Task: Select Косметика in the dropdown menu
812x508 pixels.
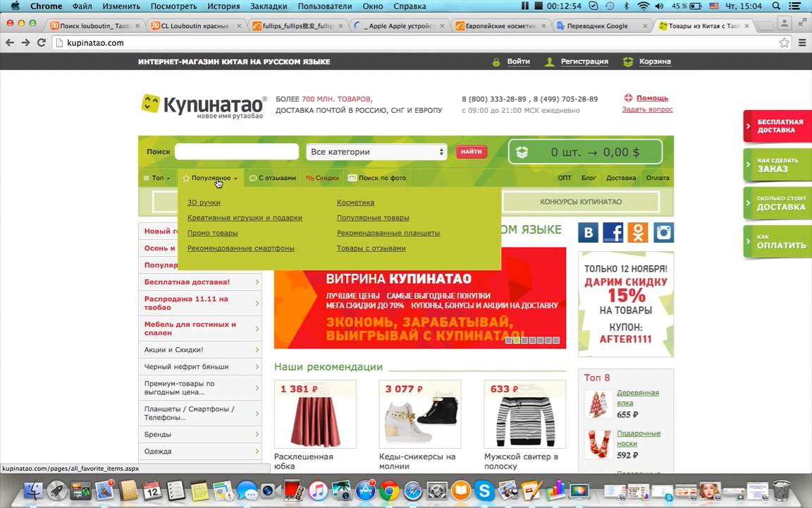Action: (x=355, y=202)
